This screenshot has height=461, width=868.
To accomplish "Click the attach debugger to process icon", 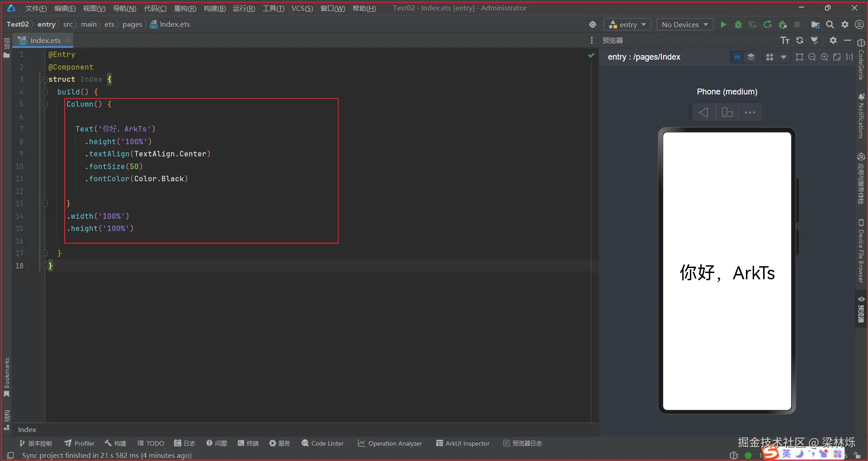I will click(783, 24).
